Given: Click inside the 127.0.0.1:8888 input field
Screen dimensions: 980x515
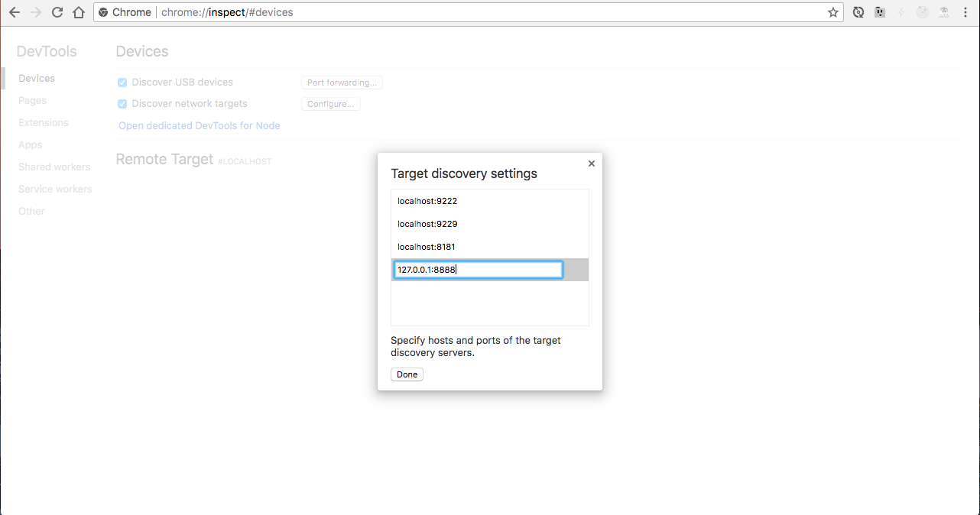Looking at the screenshot, I should click(478, 269).
